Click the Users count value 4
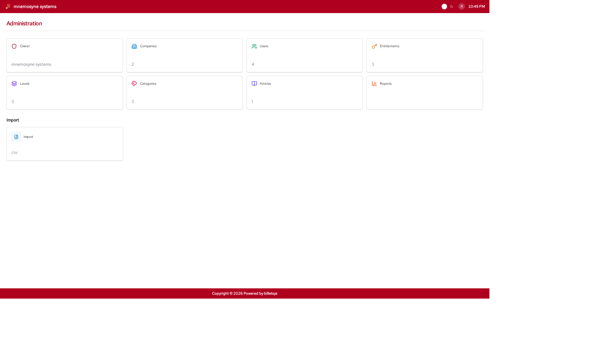This screenshot has height=364, width=597. [x=253, y=64]
